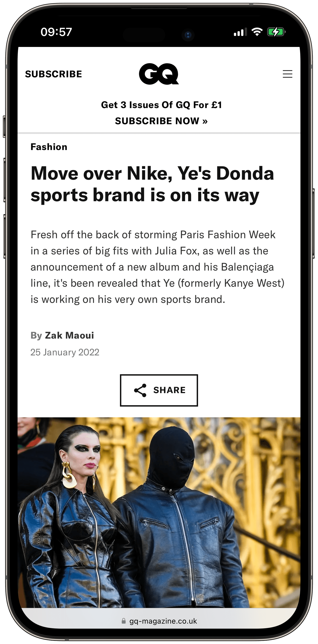This screenshot has width=318, height=644.
Task: Tap the lock icon beside the URL
Action: click(123, 621)
